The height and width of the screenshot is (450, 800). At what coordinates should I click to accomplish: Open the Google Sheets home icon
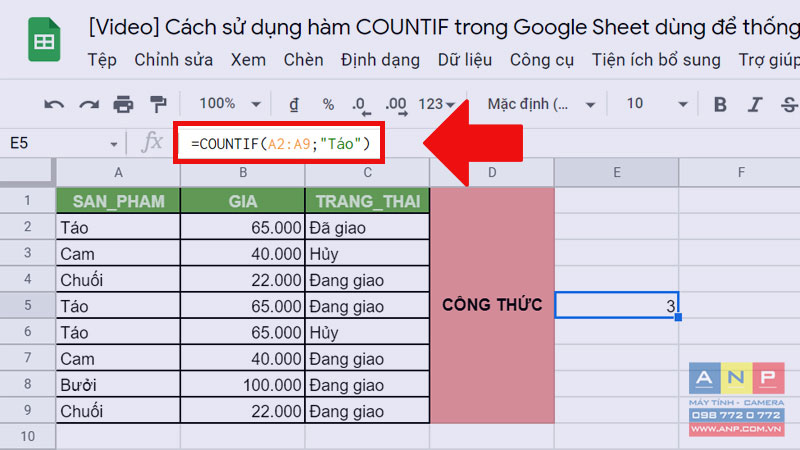(x=44, y=39)
